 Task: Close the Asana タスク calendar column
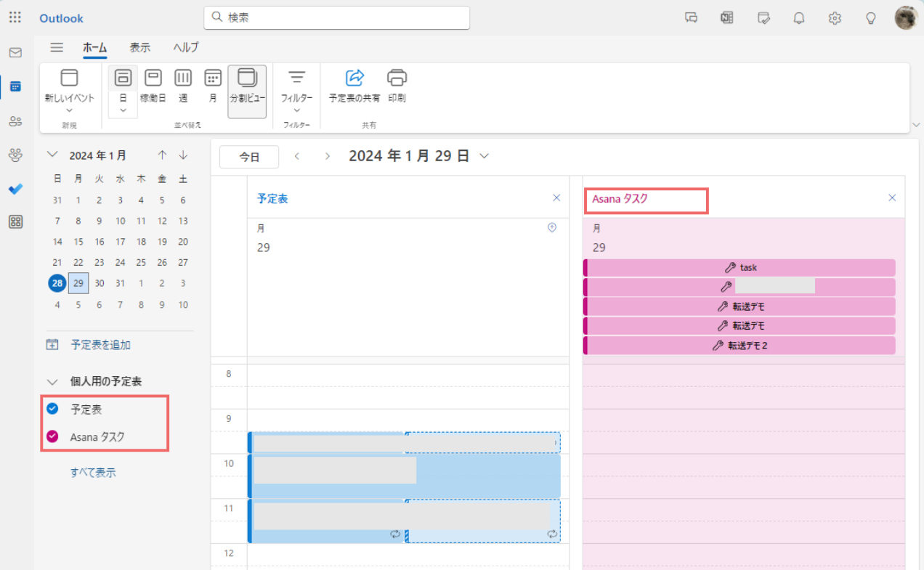click(x=892, y=198)
